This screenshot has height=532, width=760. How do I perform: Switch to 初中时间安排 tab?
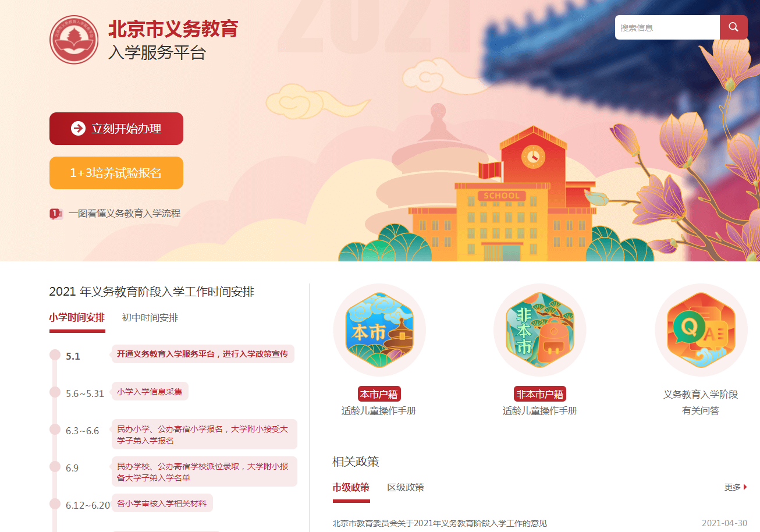click(x=150, y=318)
